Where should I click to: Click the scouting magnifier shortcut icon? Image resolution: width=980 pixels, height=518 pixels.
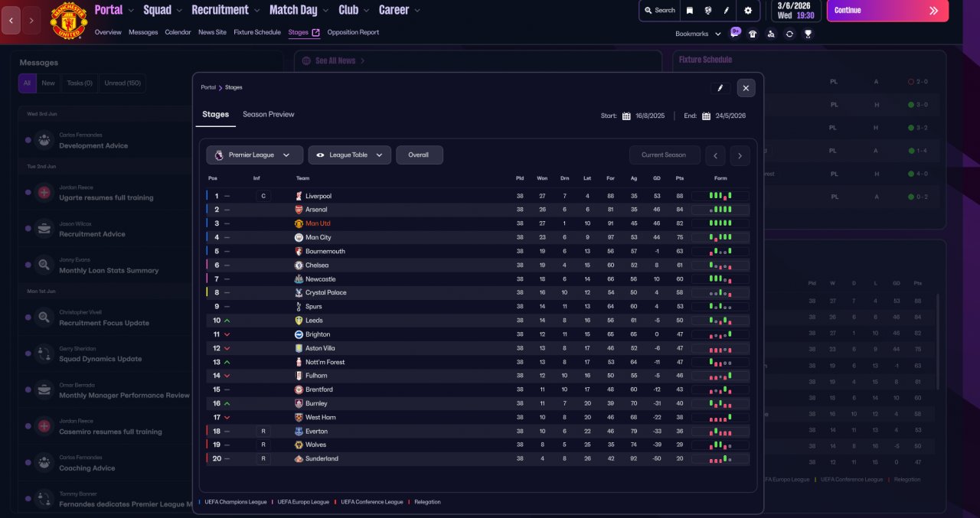(771, 34)
